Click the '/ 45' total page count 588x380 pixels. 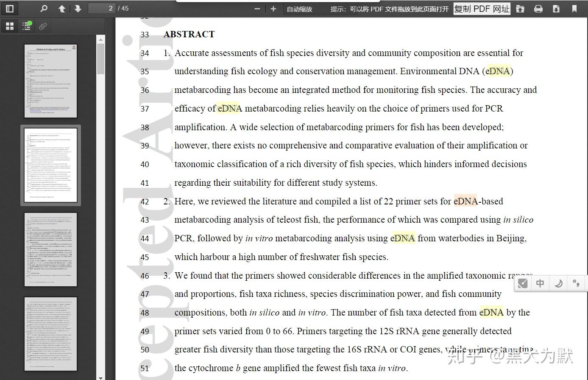(x=123, y=8)
